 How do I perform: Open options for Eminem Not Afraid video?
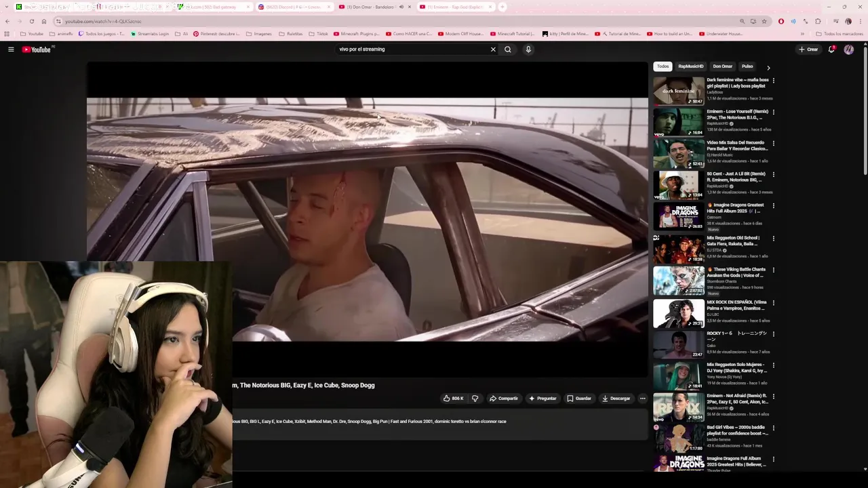coord(774,396)
